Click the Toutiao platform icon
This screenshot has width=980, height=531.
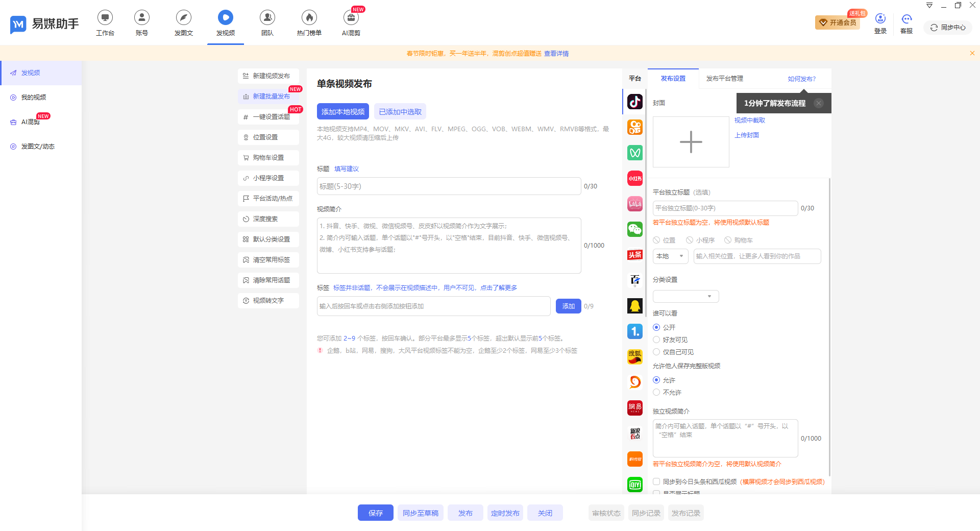(x=634, y=254)
